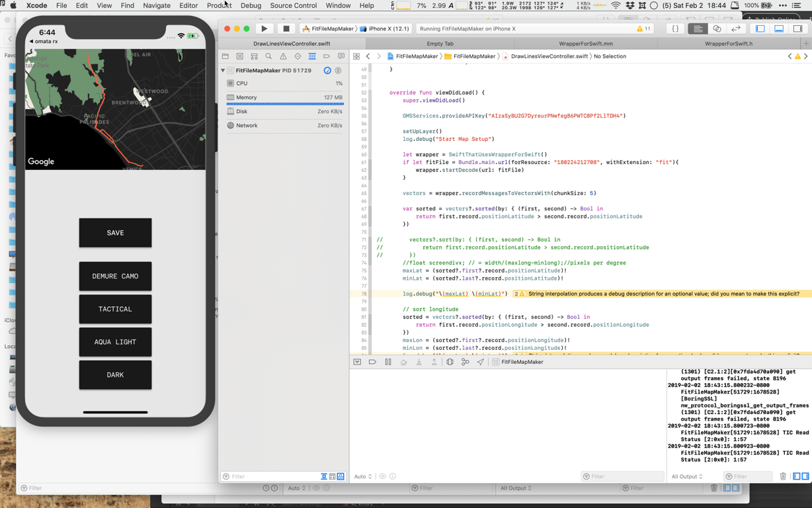The height and width of the screenshot is (508, 812).
Task: Tap SAVE button in the iPhone simulator
Action: point(115,233)
